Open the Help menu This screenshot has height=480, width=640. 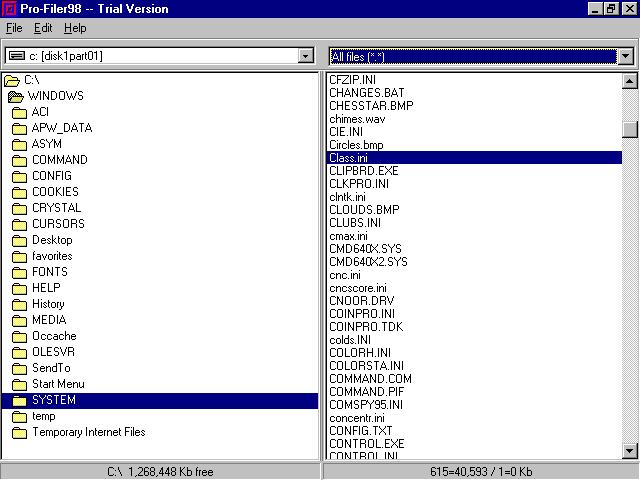coord(75,28)
